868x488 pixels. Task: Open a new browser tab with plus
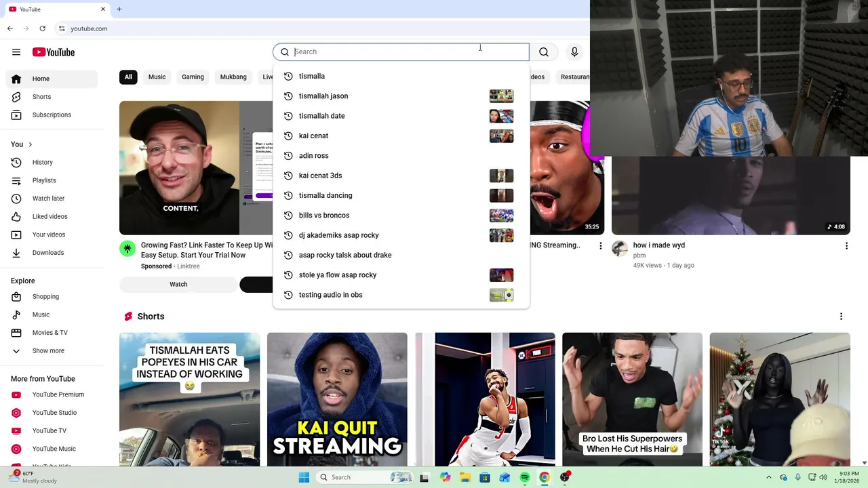tap(119, 9)
